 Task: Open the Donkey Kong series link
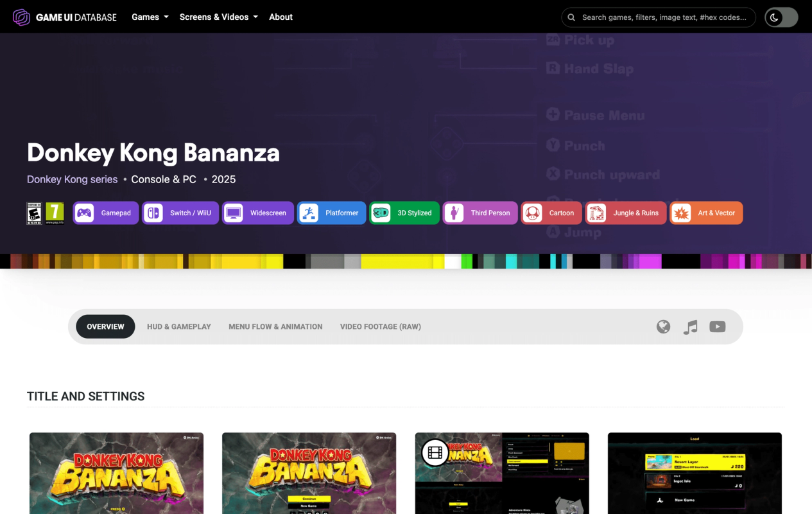click(72, 179)
